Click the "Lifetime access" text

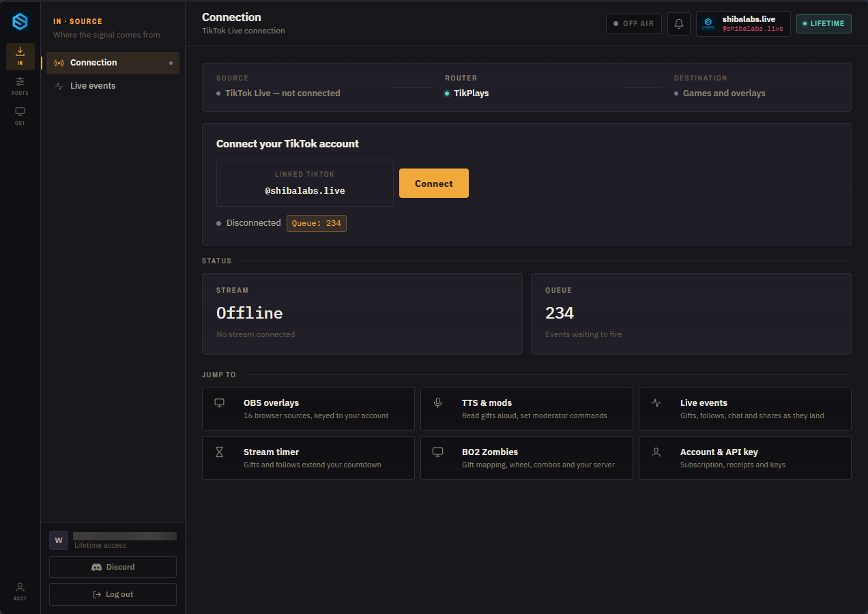point(100,545)
